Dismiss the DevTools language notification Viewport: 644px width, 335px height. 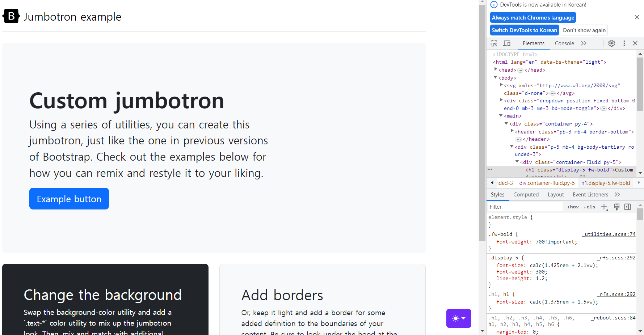[637, 17]
